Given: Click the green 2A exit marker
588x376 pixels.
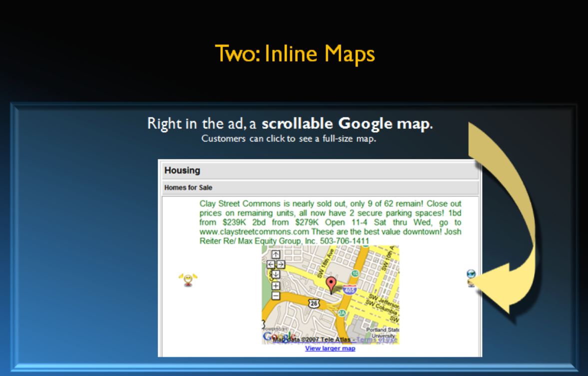Looking at the screenshot, I should 342,313.
